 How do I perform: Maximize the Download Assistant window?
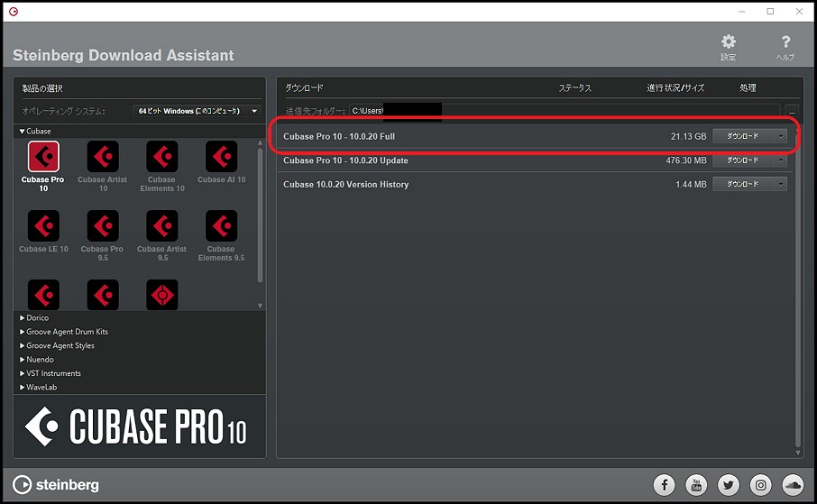[770, 12]
